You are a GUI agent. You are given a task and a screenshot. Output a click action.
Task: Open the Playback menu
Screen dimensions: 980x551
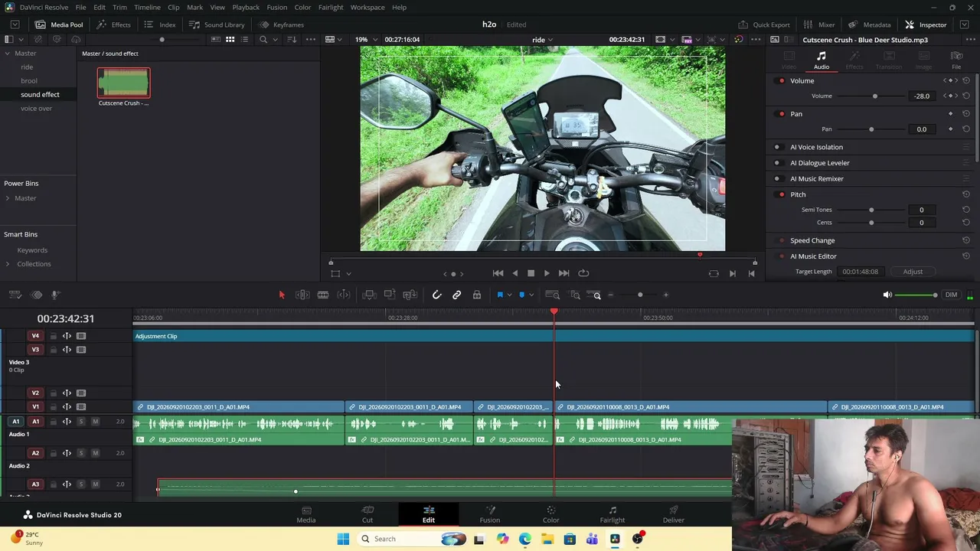point(246,7)
